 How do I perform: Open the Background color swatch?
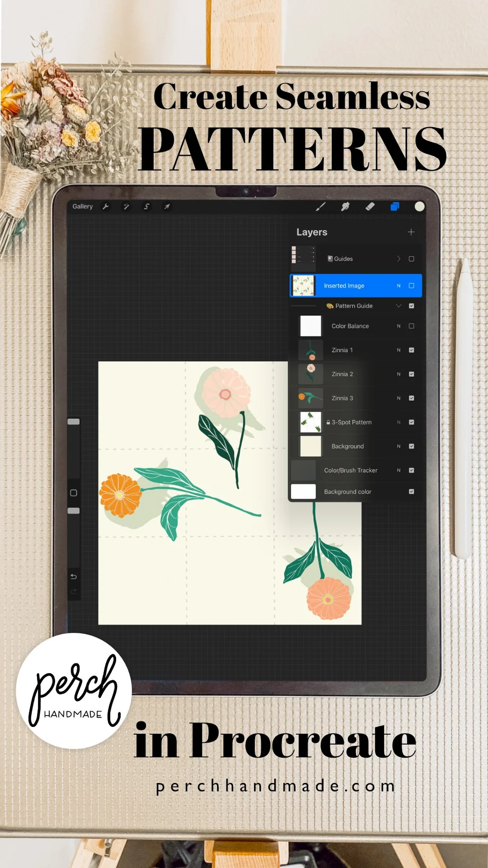303,492
